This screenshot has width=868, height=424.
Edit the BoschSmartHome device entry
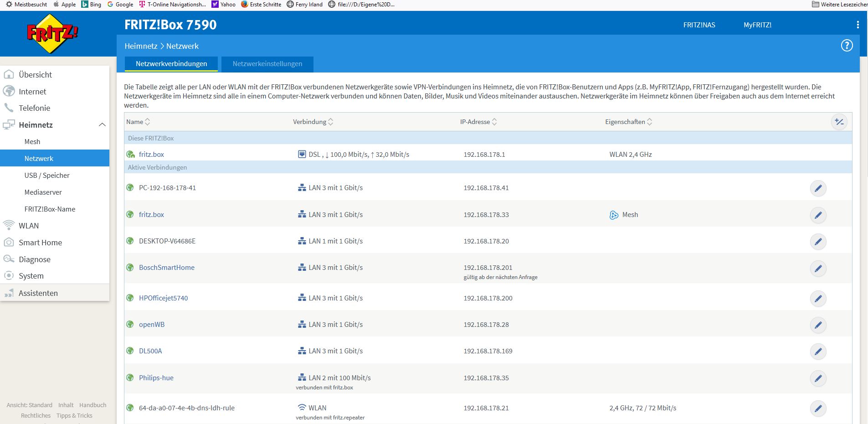pyautogui.click(x=818, y=269)
